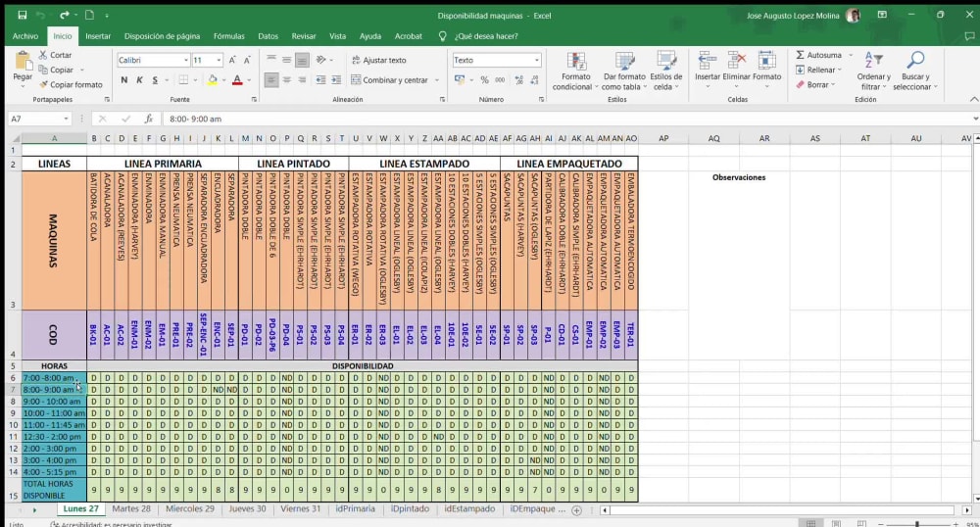
Task: Align text to middle icon
Action: pyautogui.click(x=286, y=60)
